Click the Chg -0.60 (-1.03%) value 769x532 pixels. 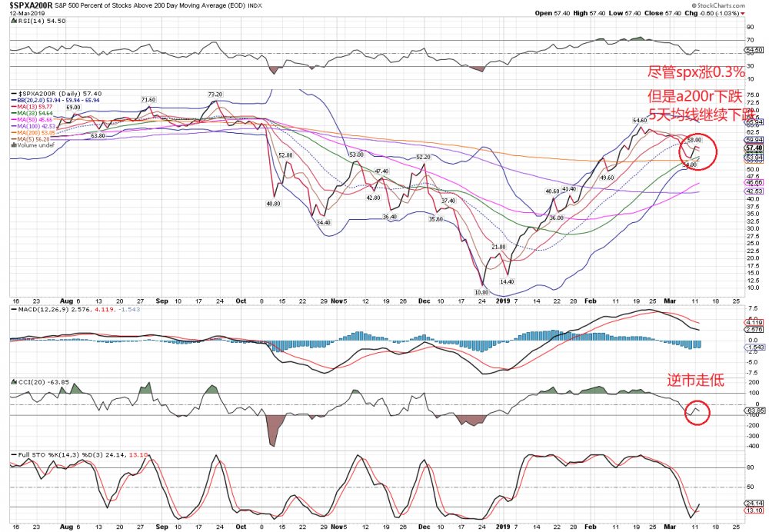pyautogui.click(x=711, y=13)
